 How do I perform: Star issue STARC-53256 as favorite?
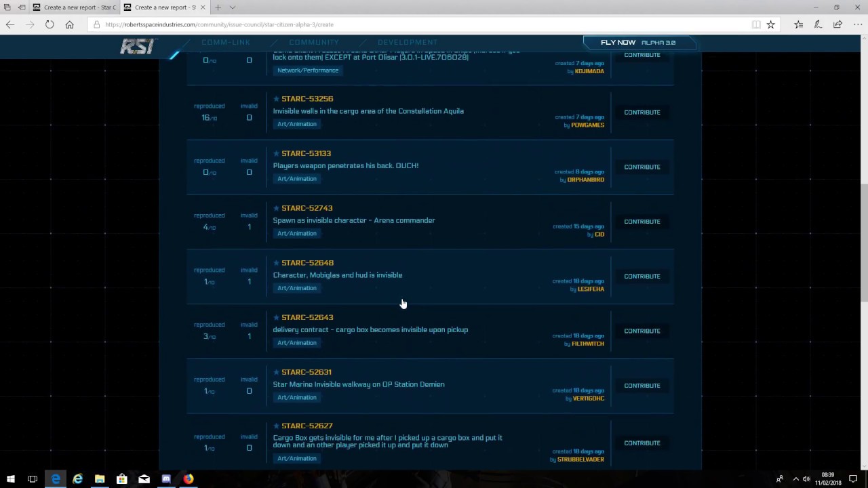[x=276, y=99]
